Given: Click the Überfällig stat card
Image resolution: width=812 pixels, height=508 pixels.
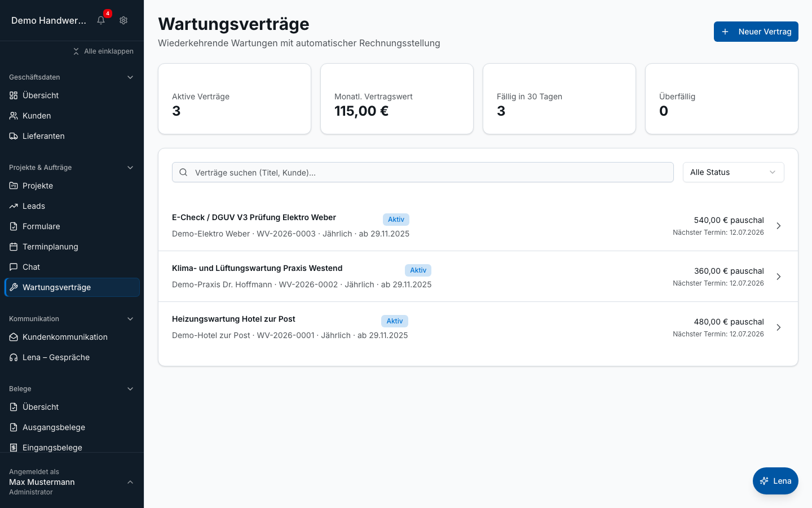Looking at the screenshot, I should (722, 99).
